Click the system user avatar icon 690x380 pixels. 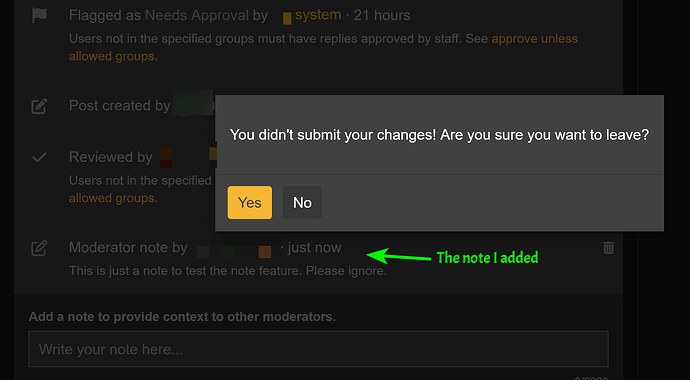[x=287, y=18]
